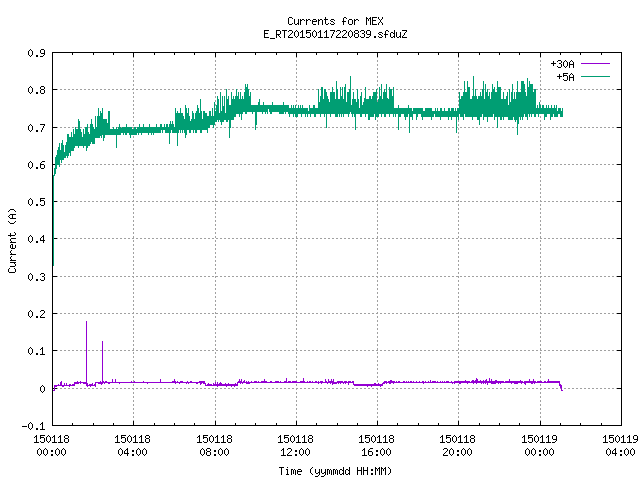Viewport: 640px width, 480px height.
Task: Click the green +5A legend line sample
Action: [595, 76]
